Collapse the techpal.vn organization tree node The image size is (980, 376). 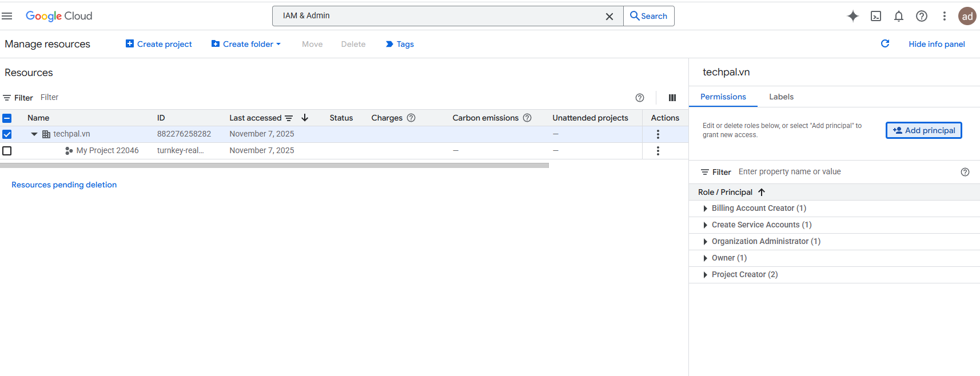coord(34,134)
